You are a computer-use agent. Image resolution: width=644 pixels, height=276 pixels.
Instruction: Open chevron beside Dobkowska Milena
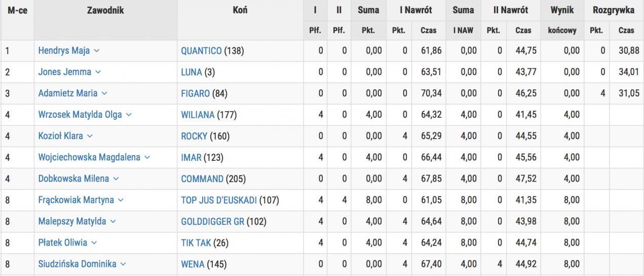pos(116,179)
